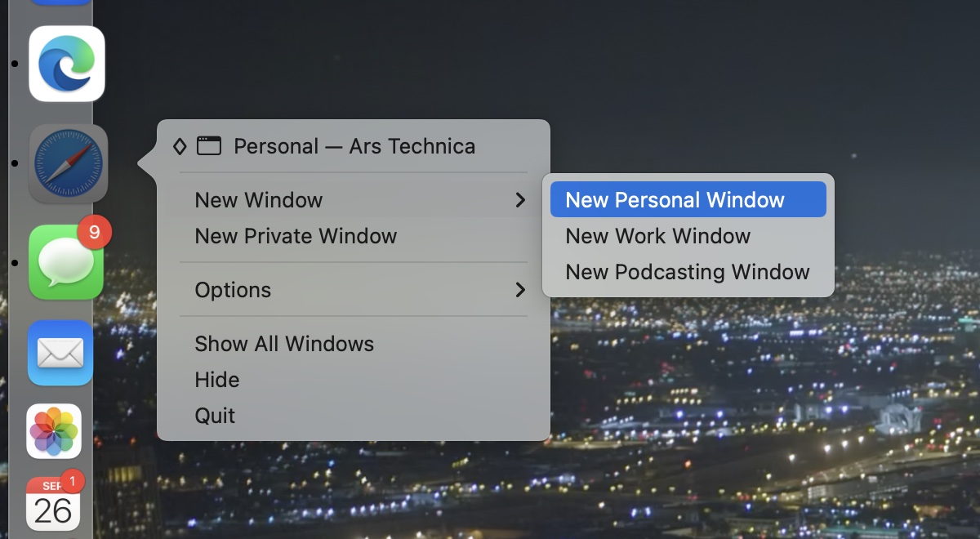The image size is (980, 539).
Task: Open the Messages app in dock
Action: [65, 263]
